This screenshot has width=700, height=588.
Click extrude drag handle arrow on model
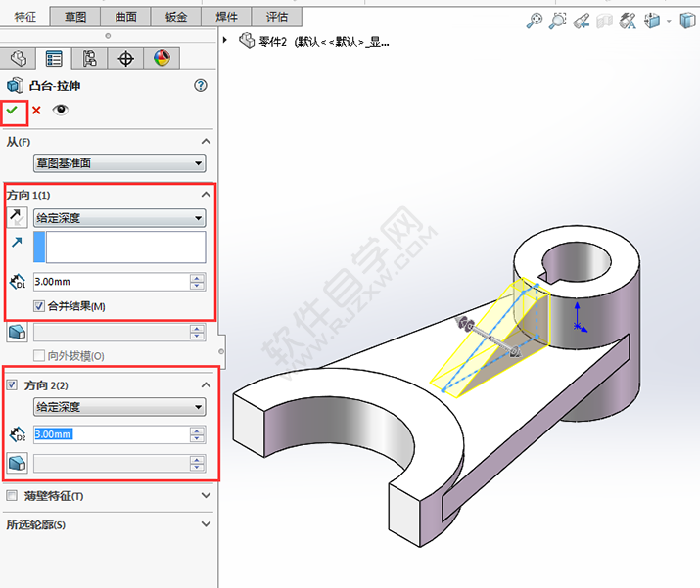[x=514, y=351]
